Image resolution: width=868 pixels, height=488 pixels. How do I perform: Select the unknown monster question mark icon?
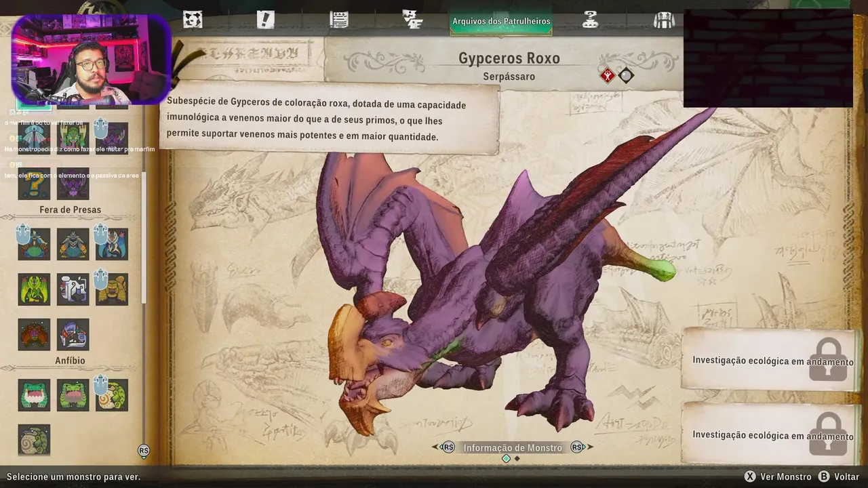pos(34,184)
